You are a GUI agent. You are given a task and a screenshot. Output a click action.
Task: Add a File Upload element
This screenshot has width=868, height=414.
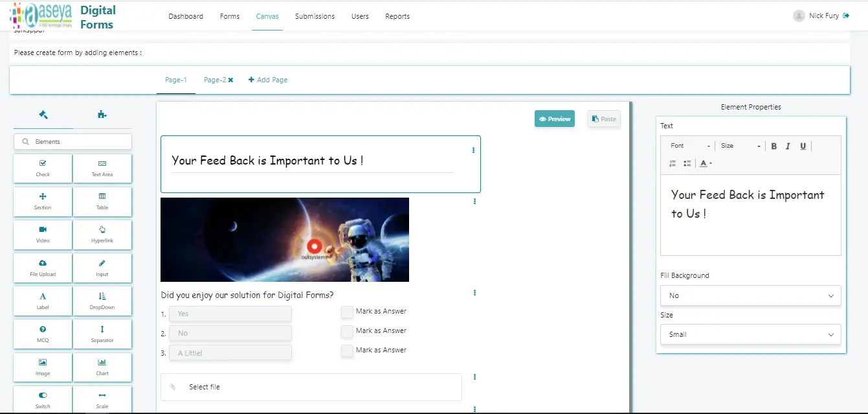(42, 268)
